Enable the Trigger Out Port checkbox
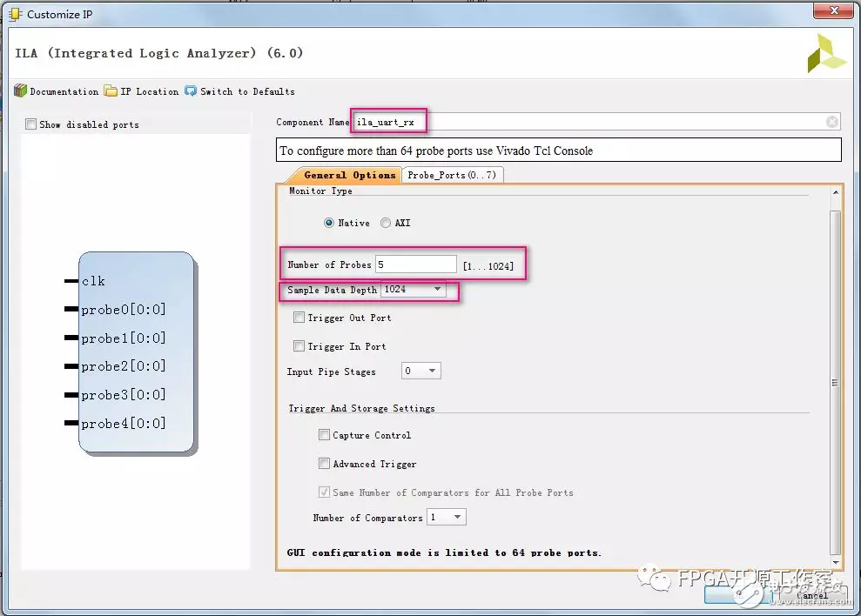Screen dimensions: 861x616 point(299,318)
